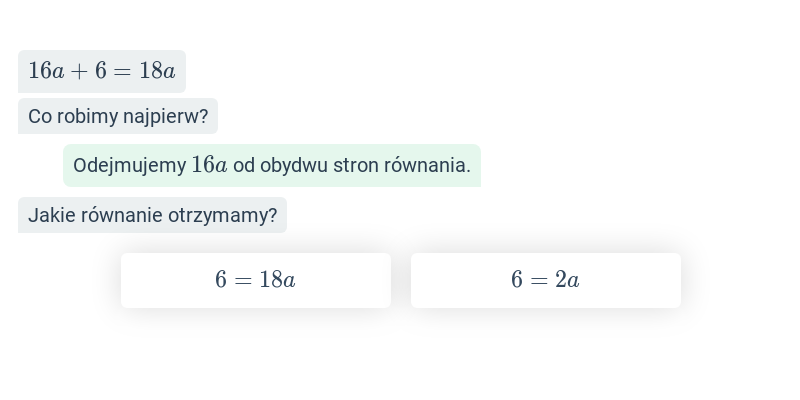Click the 16a term in the top equation

click(x=46, y=71)
